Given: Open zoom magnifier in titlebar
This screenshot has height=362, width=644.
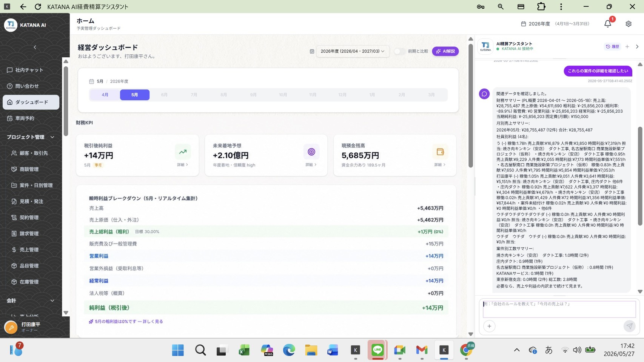Looking at the screenshot, I should click(501, 7).
